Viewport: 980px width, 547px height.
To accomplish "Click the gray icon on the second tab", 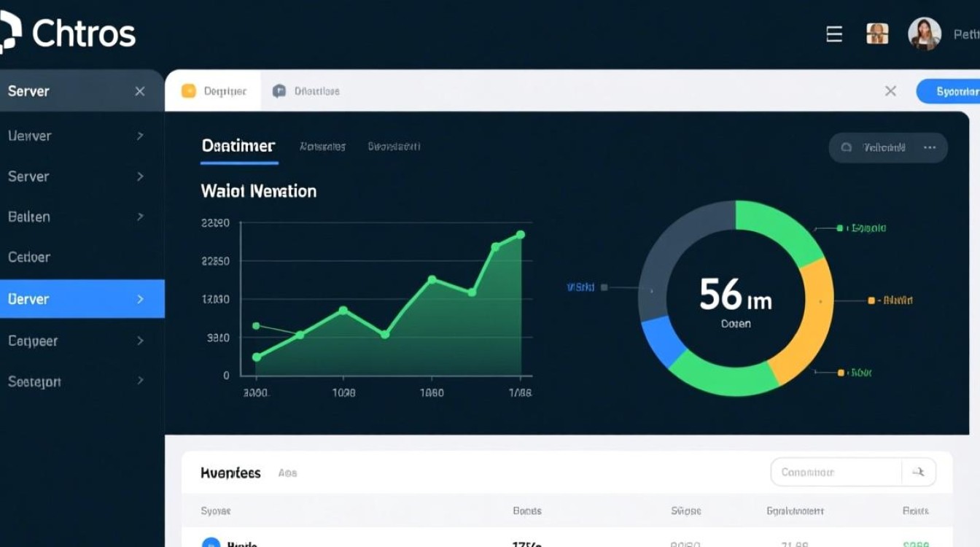I will (x=279, y=91).
